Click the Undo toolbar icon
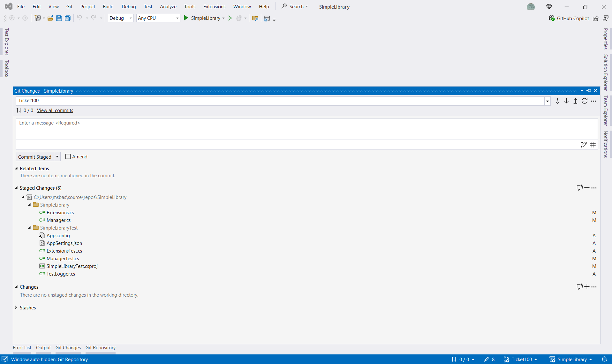The height and width of the screenshot is (364, 612). [x=79, y=18]
